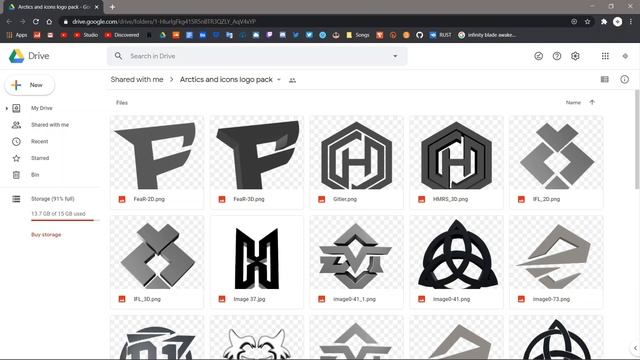Click the browser back arrow
Viewport: 640px width, 360px height.
(x=9, y=21)
